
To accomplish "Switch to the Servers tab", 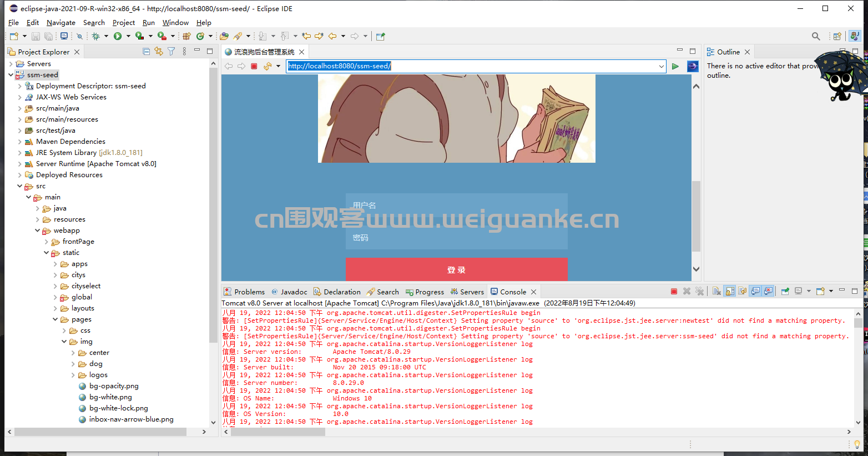I will [467, 292].
